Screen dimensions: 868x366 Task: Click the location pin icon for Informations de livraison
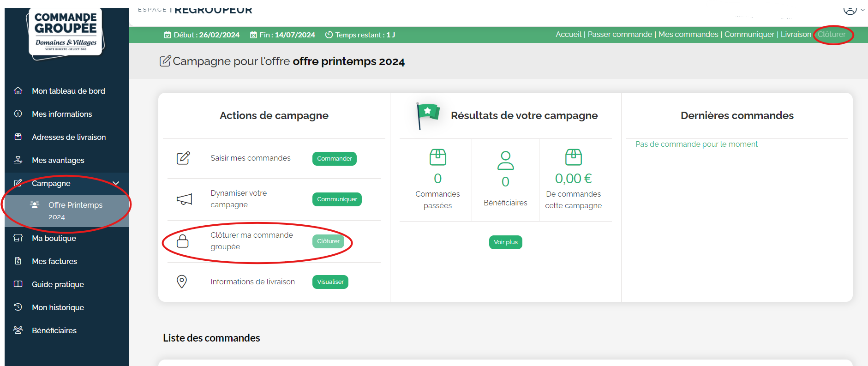tap(182, 282)
